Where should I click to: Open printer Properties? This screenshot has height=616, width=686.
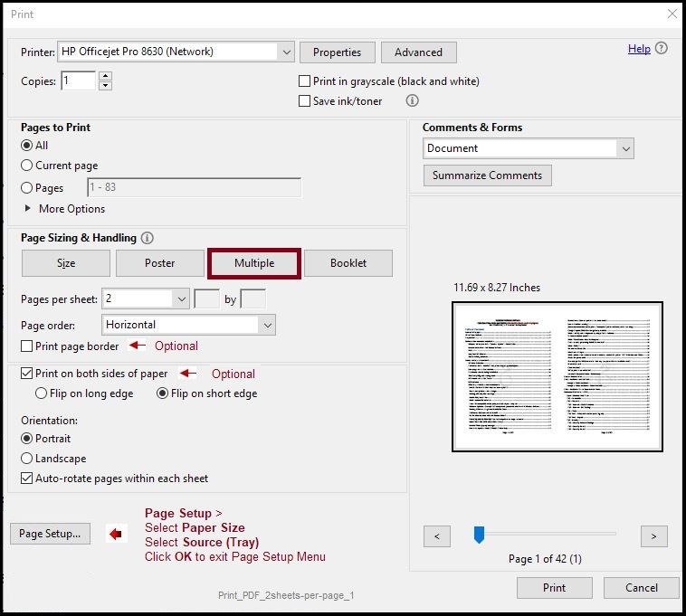coord(338,52)
